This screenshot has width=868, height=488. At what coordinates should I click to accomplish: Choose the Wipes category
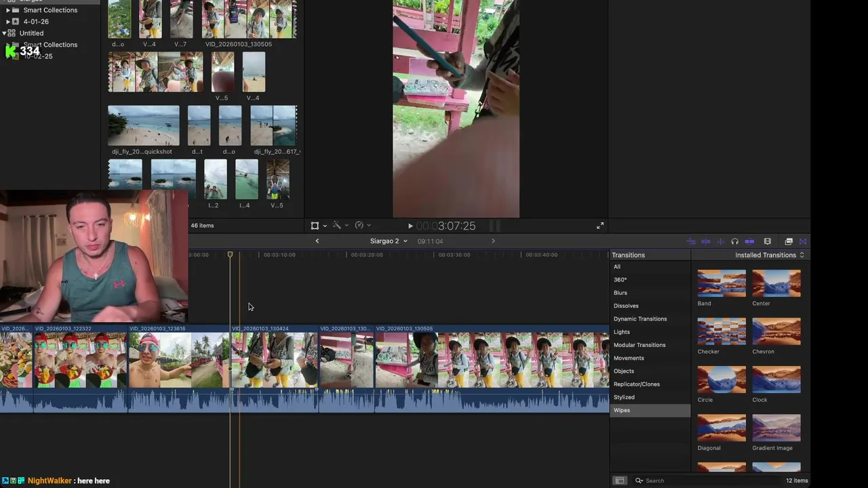[x=650, y=410]
